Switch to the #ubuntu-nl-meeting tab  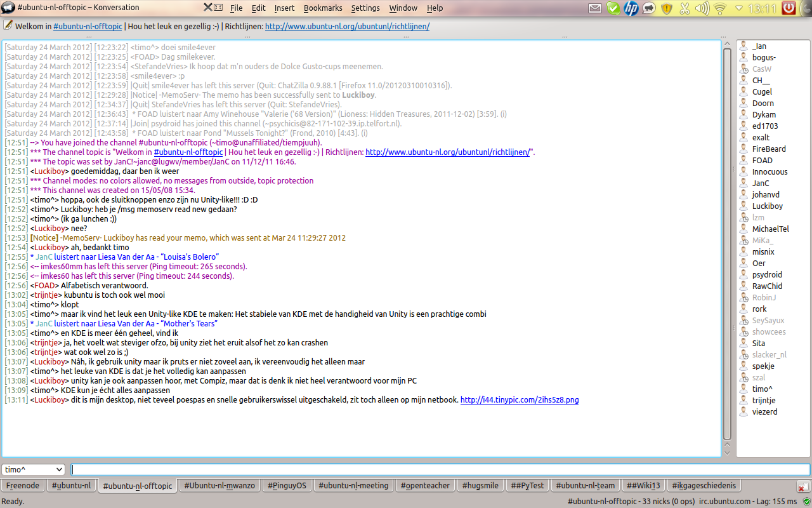[353, 485]
